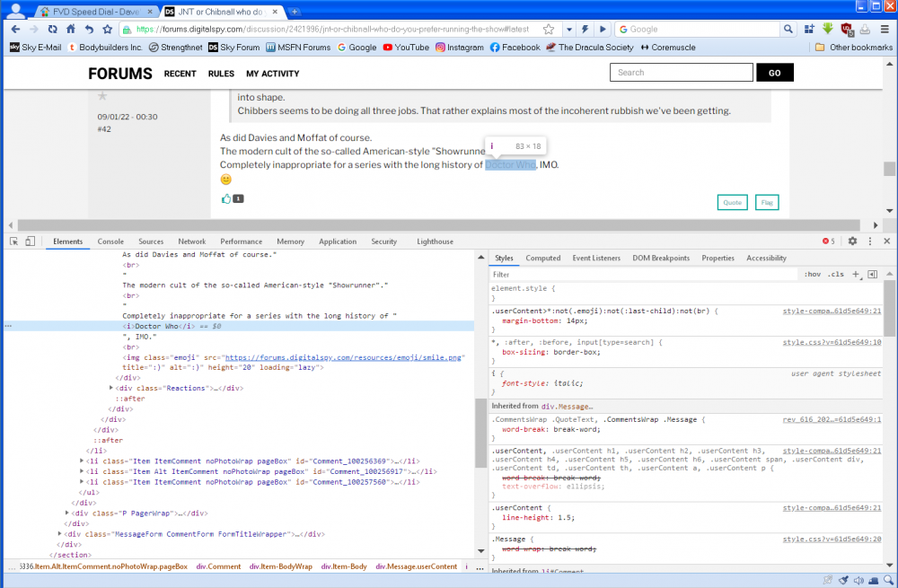
Task: Open the Computed styles tab
Action: coord(542,258)
